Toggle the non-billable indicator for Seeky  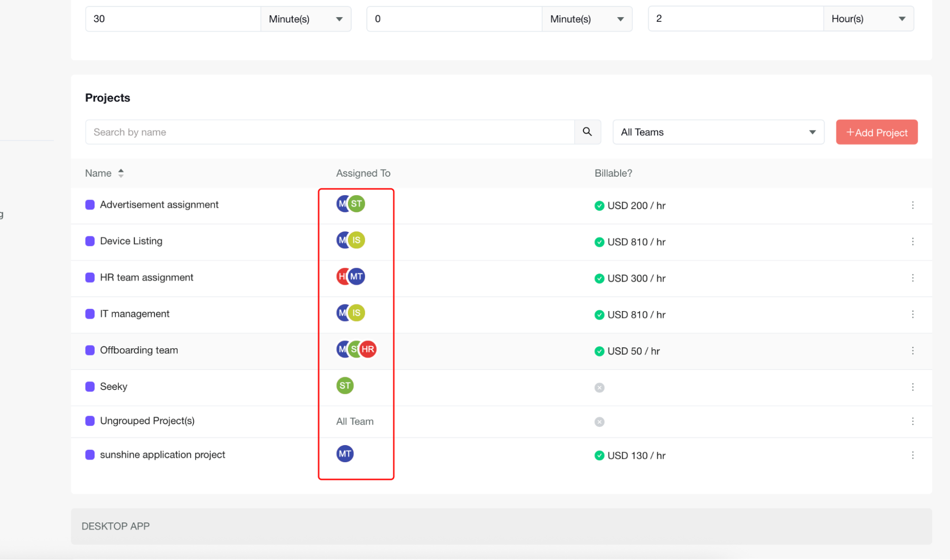tap(599, 388)
